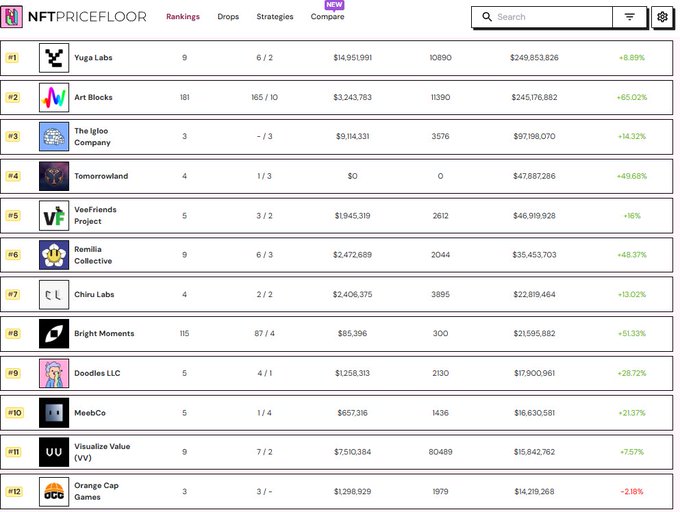Click the NFTPriceFloor logo icon
Image resolution: width=680 pixels, height=512 pixels.
12,17
